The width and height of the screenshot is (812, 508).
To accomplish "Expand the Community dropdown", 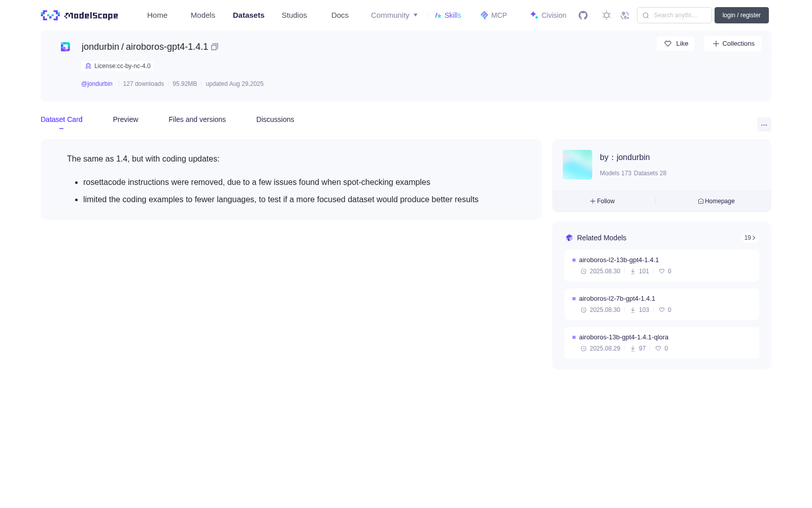I will tap(394, 15).
